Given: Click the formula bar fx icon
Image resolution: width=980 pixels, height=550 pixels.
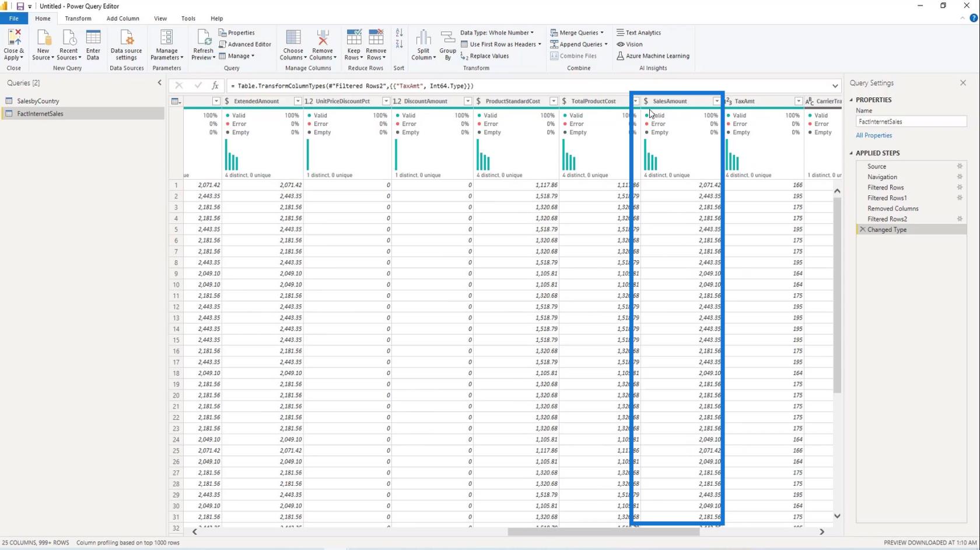Looking at the screenshot, I should click(215, 86).
